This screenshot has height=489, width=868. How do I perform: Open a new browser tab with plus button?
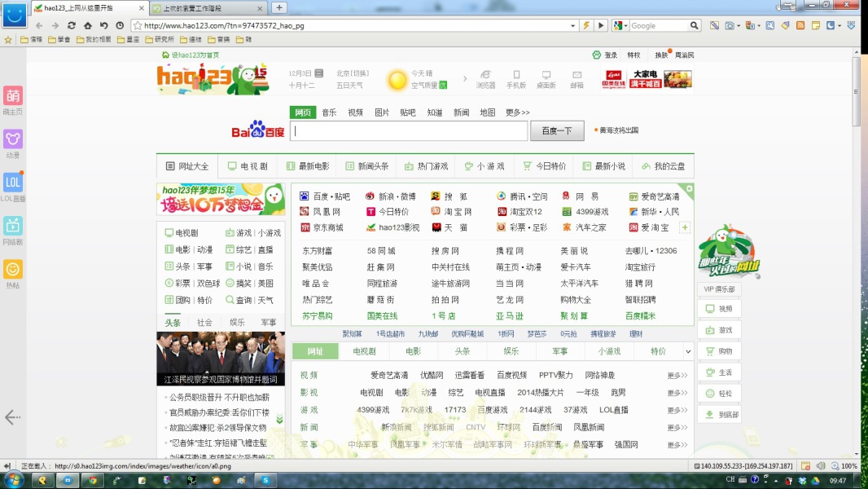click(x=279, y=8)
